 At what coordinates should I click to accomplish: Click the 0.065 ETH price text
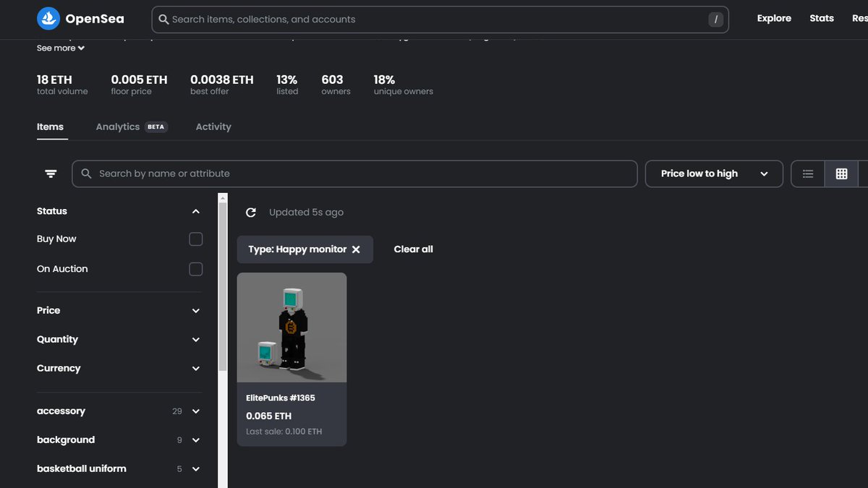point(269,416)
